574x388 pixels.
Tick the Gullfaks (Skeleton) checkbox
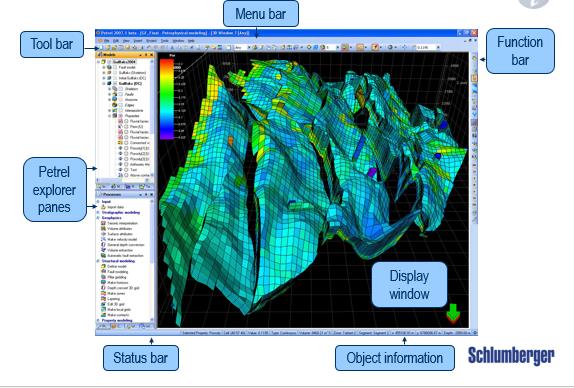point(115,73)
